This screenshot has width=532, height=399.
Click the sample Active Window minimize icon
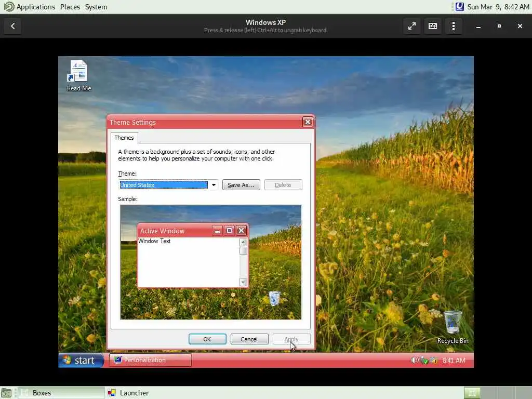(217, 231)
